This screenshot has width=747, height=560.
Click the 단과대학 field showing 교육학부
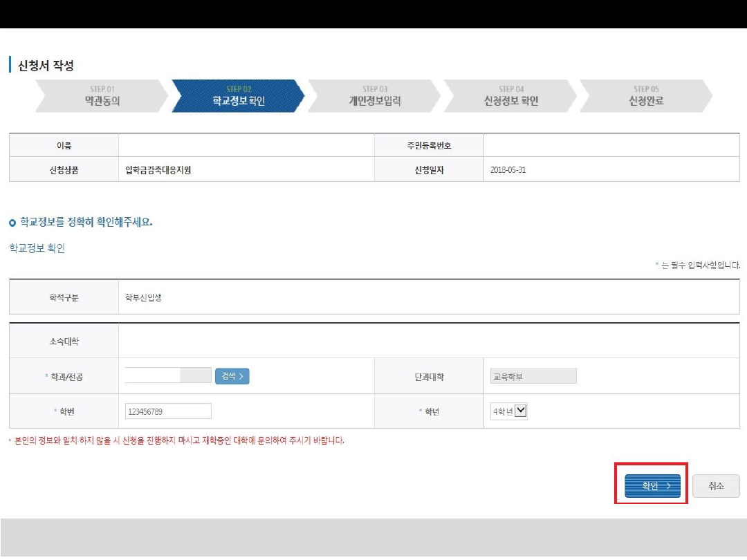(x=533, y=376)
